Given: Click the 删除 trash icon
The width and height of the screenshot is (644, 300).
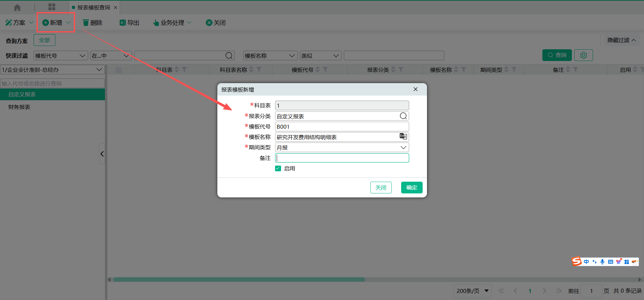Looking at the screenshot, I should 86,23.
